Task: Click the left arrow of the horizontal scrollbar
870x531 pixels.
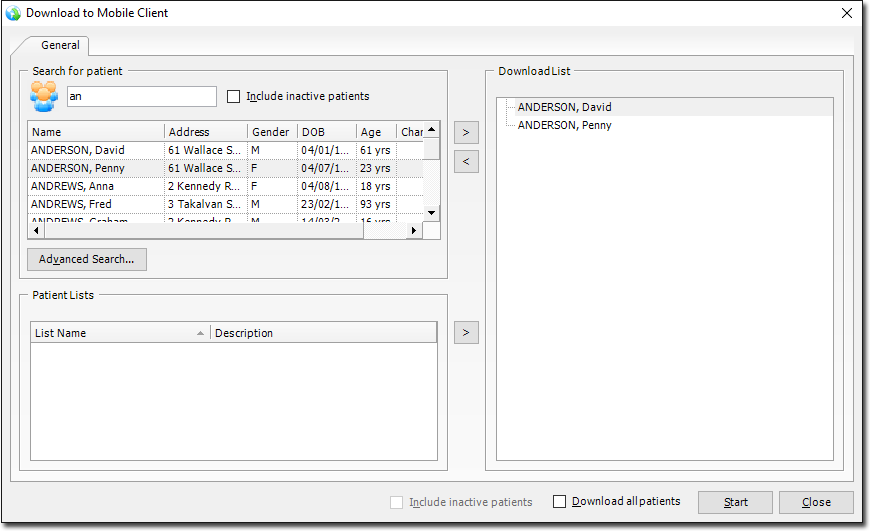Action: 37,230
